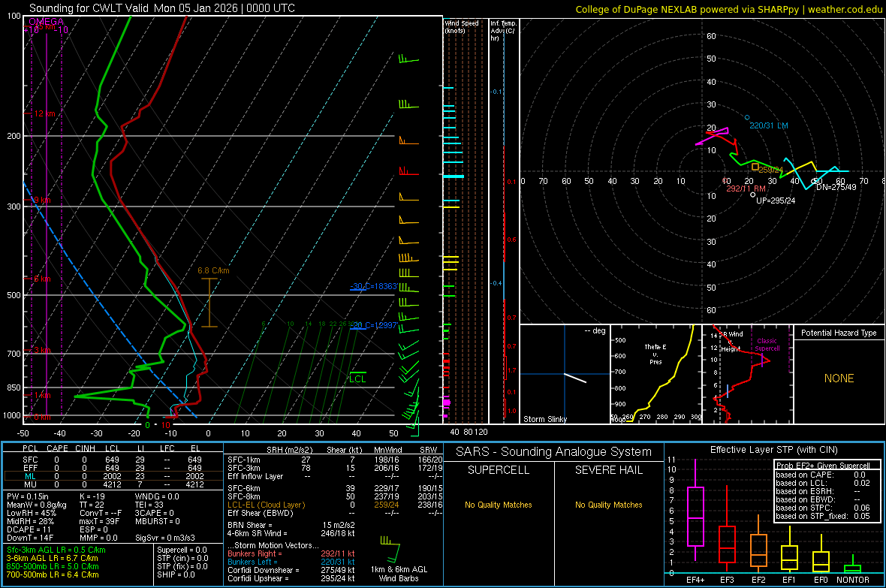Click the 'Wind Speed (knots)' panel header
Screen dimensions: 886x588
[462, 26]
